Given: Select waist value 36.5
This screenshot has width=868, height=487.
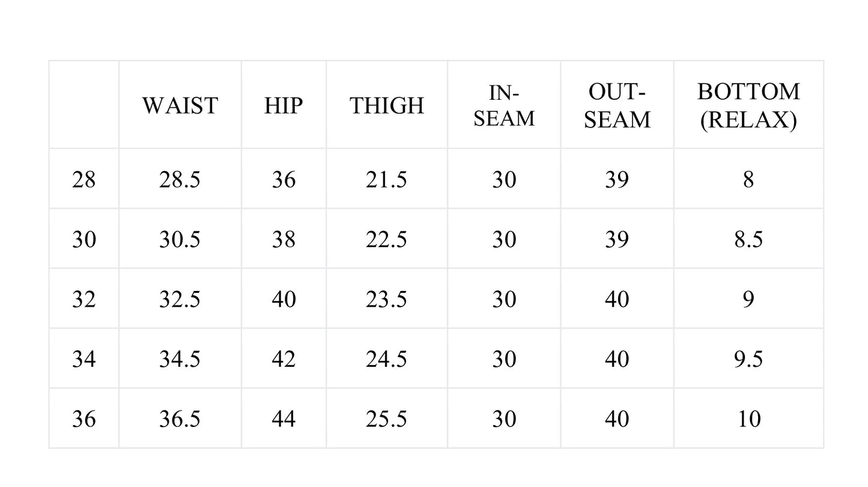Looking at the screenshot, I should tap(180, 418).
